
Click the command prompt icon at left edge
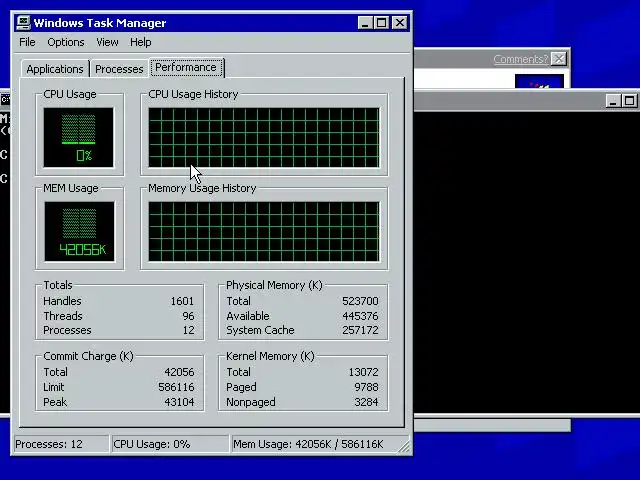[x=5, y=99]
